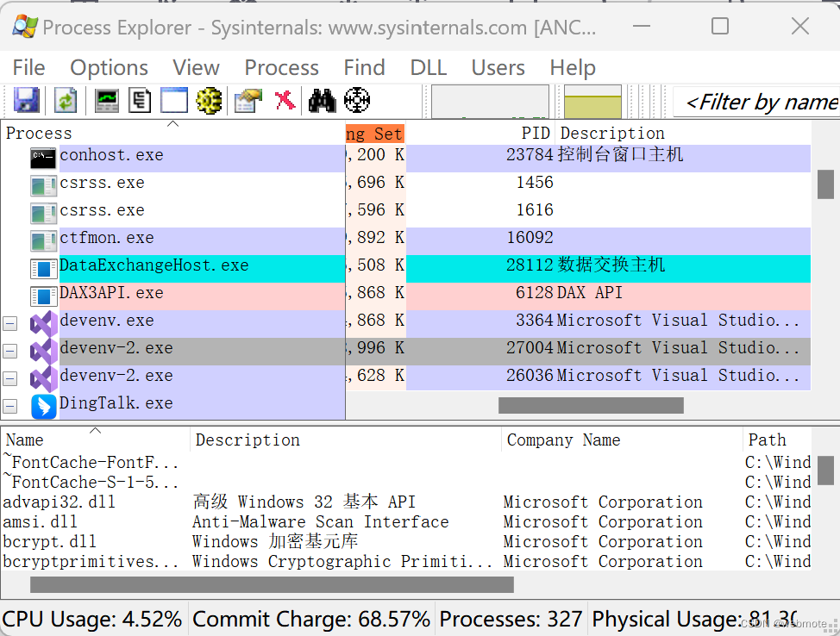This screenshot has height=636, width=840.
Task: Open the Help menu
Action: point(572,68)
